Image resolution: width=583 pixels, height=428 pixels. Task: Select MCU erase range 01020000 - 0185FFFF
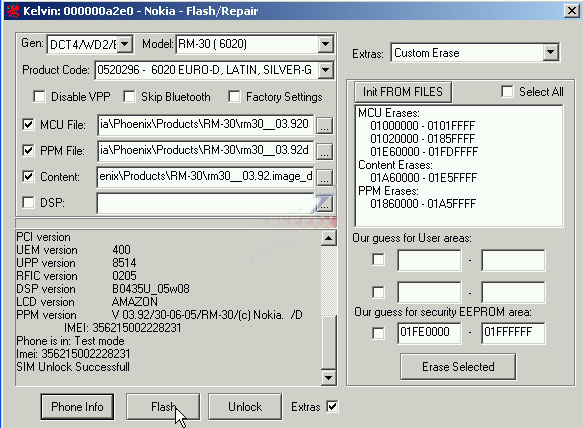(423, 139)
